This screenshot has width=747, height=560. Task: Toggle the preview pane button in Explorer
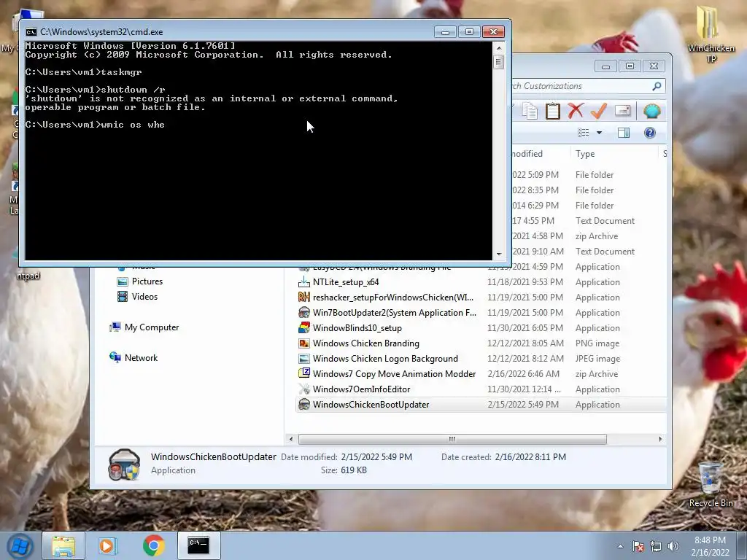coord(624,133)
